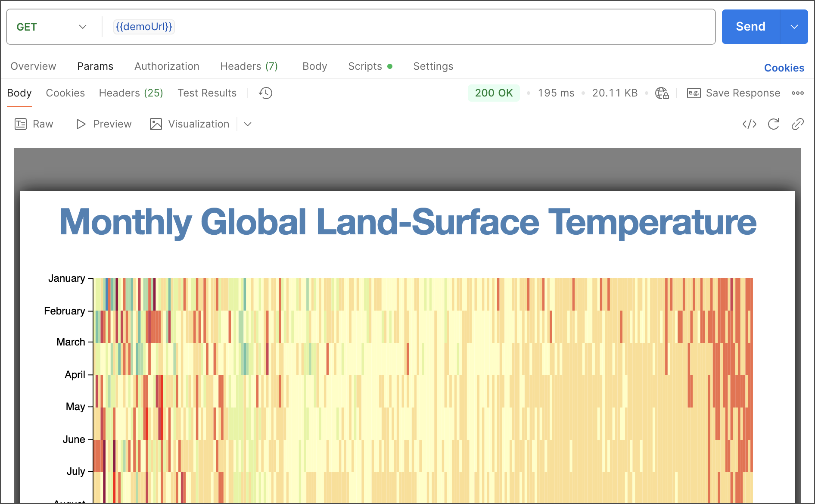
Task: Expand the Send button options arrow
Action: 794,27
